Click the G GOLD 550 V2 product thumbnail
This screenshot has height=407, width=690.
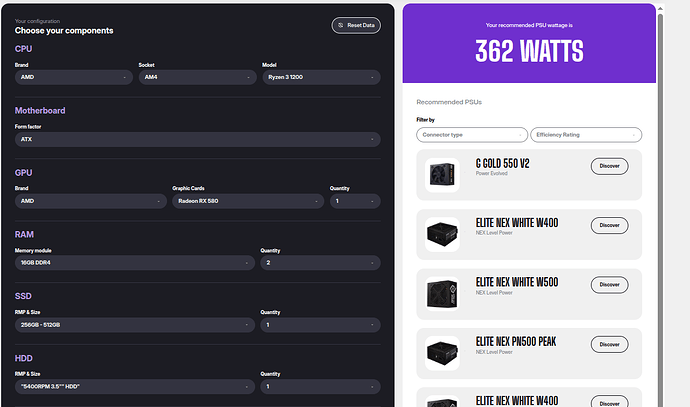[442, 175]
